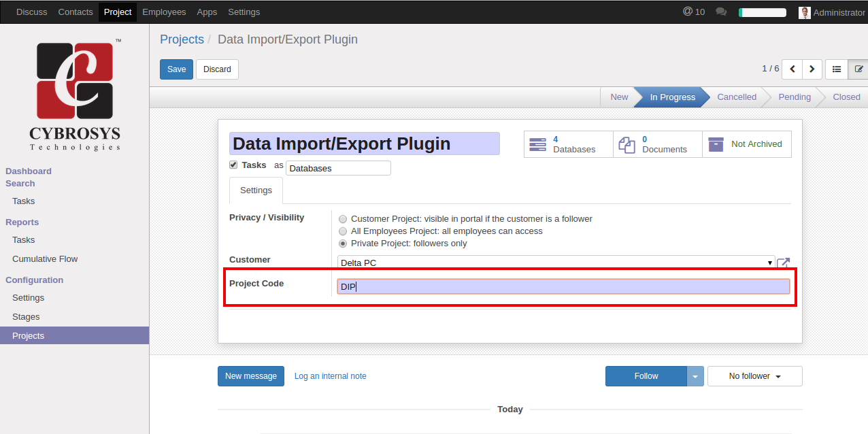Go to the next project record
The width and height of the screenshot is (868, 434).
pos(812,69)
